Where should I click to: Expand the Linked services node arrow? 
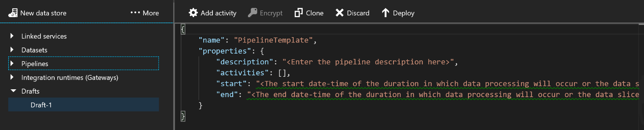tap(12, 36)
